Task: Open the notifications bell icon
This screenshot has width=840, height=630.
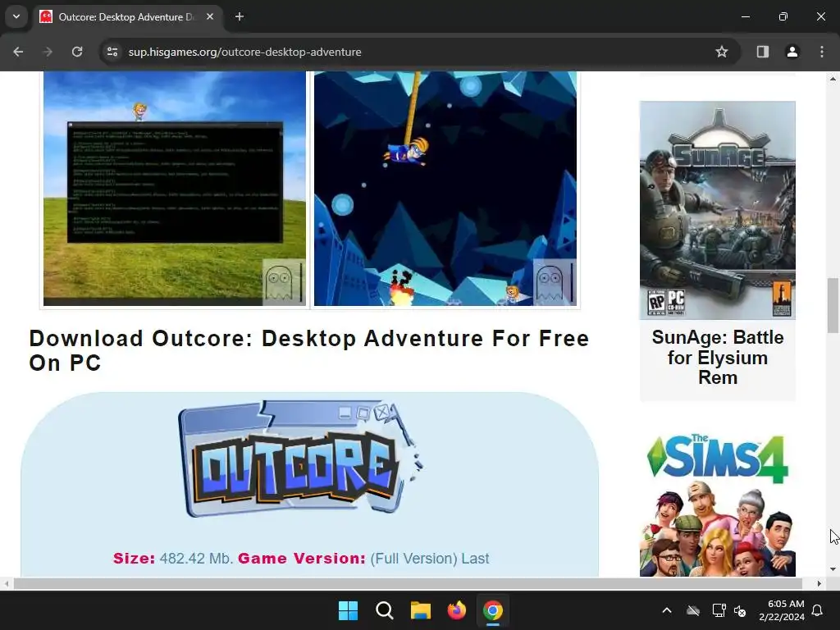Action: [x=818, y=610]
